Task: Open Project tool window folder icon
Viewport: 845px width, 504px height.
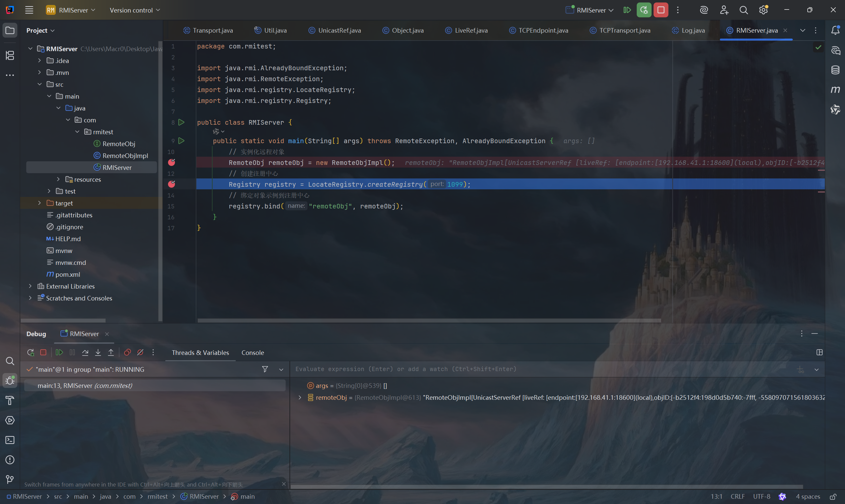Action: 10,30
